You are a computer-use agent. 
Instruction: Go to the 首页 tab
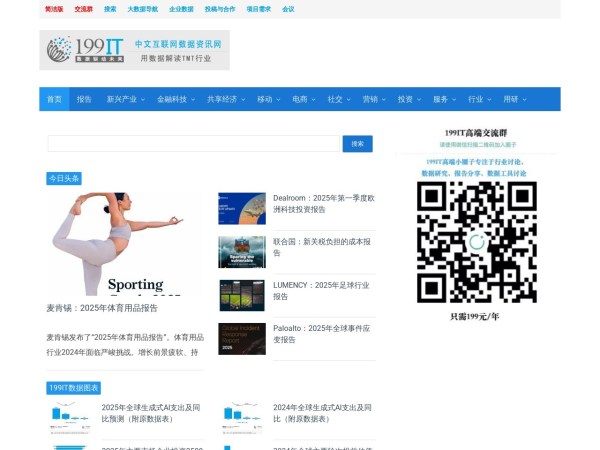point(54,100)
